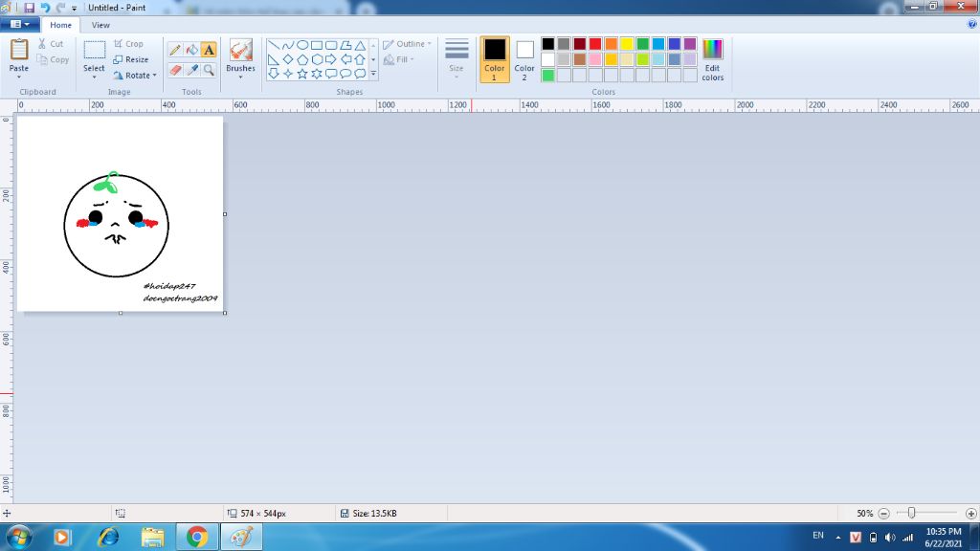This screenshot has height=551, width=980.
Task: Switch to the View tab
Action: 100,25
